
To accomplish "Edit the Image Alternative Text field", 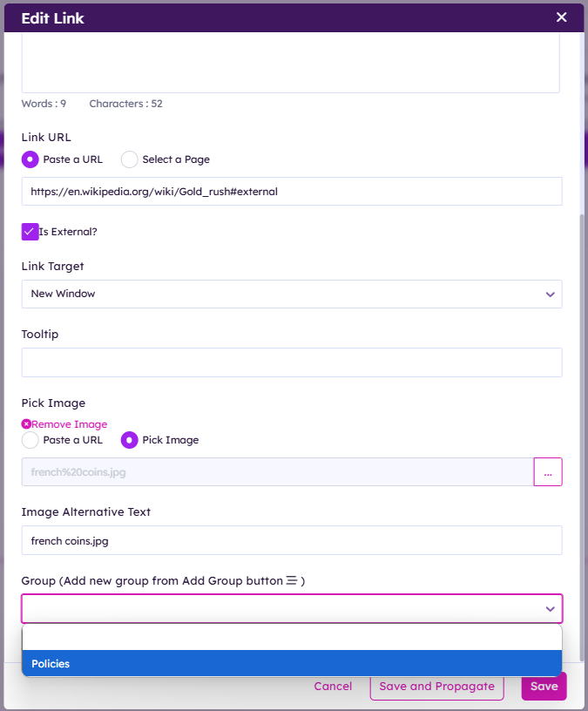I will click(x=291, y=540).
